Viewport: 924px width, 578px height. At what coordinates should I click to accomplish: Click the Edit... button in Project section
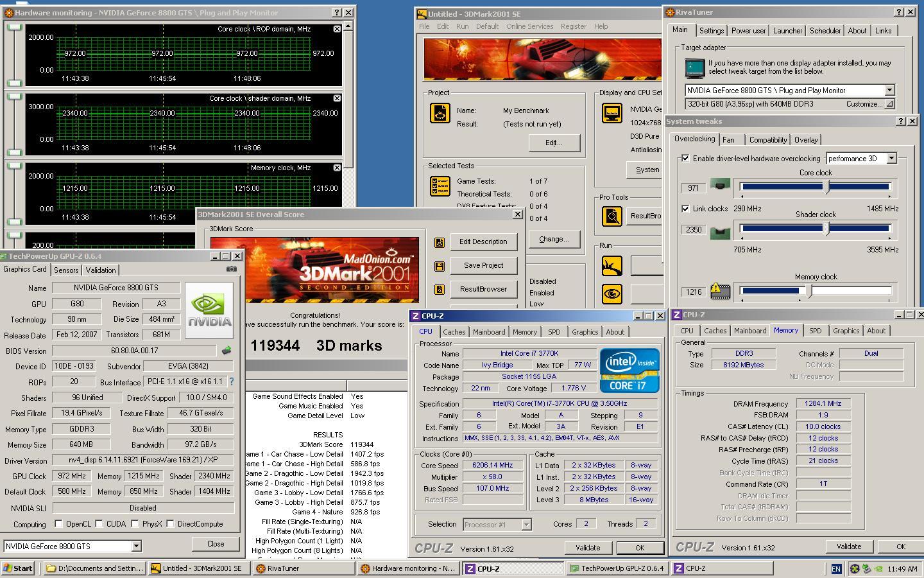(x=554, y=143)
